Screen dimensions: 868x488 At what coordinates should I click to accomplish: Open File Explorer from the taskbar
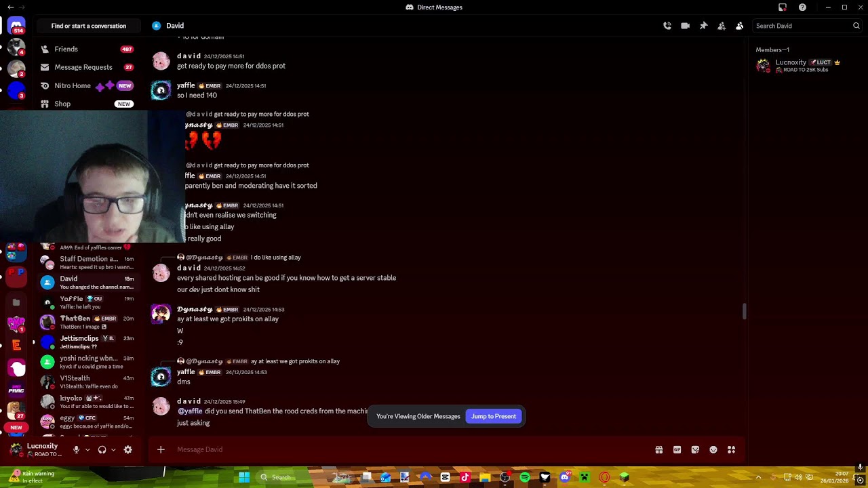pos(485,477)
